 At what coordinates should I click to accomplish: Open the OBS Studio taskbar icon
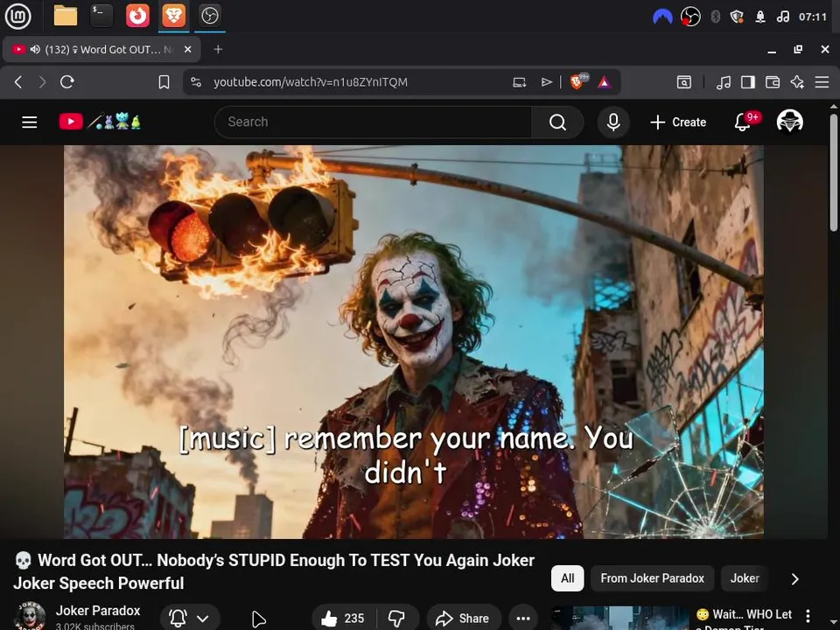coord(209,16)
